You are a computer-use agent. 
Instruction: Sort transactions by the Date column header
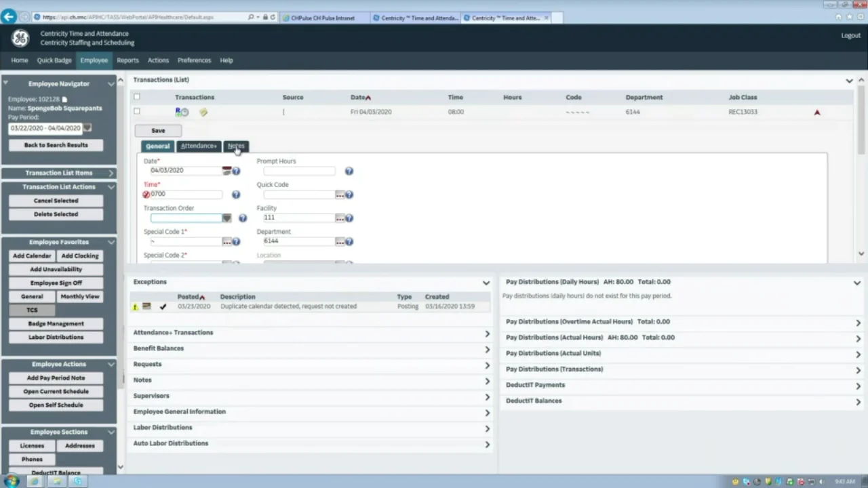[360, 98]
